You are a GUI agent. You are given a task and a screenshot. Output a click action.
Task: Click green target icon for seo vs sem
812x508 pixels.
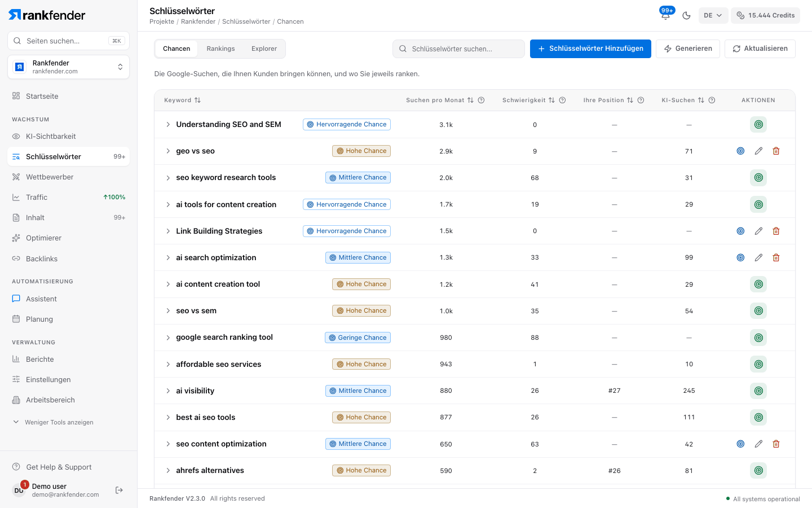point(758,310)
